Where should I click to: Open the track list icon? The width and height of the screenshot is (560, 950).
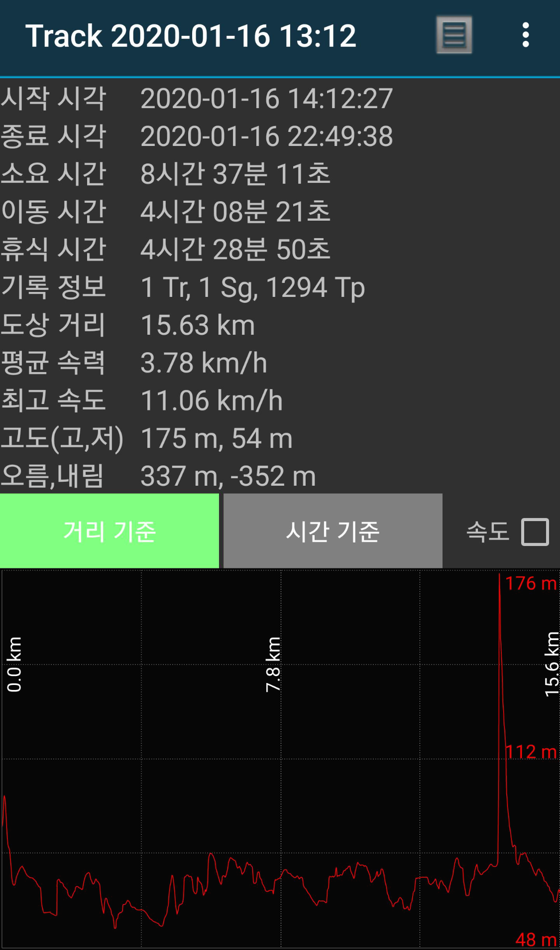454,35
